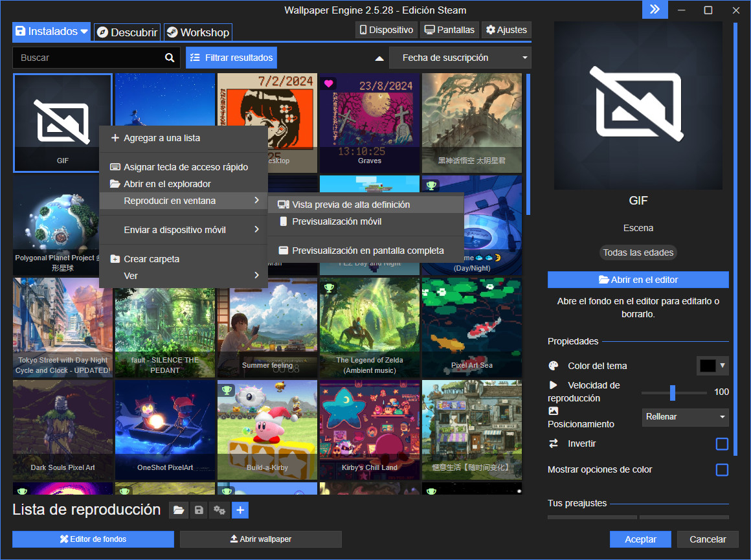Image resolution: width=751 pixels, height=560 pixels.
Task: Click the Cancelar button
Action: click(708, 539)
